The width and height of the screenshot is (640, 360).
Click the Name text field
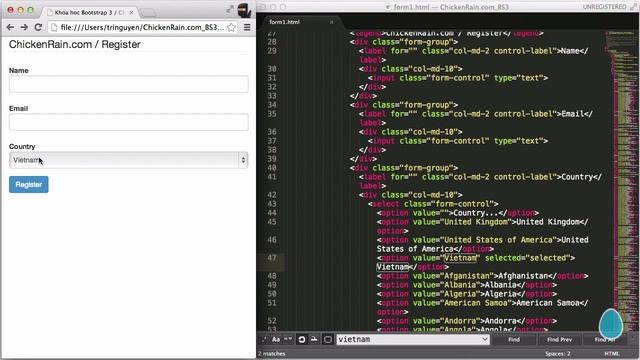coord(129,84)
